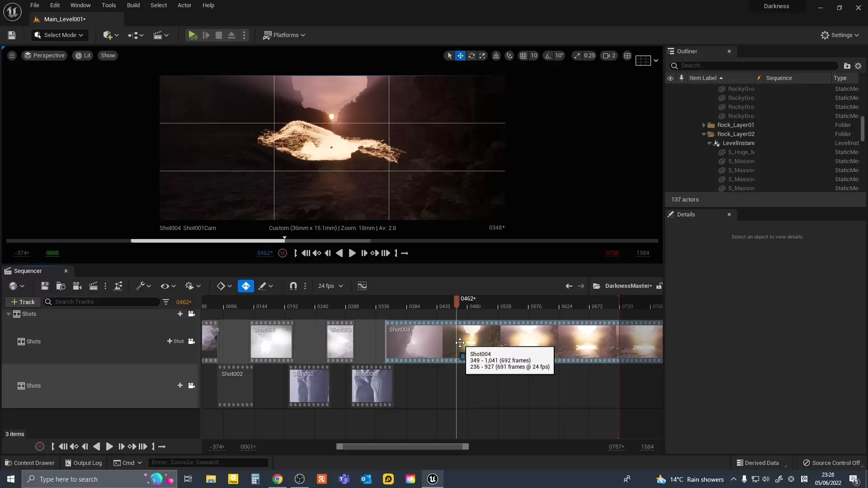Open the Build menu
The width and height of the screenshot is (868, 488).
tap(133, 5)
